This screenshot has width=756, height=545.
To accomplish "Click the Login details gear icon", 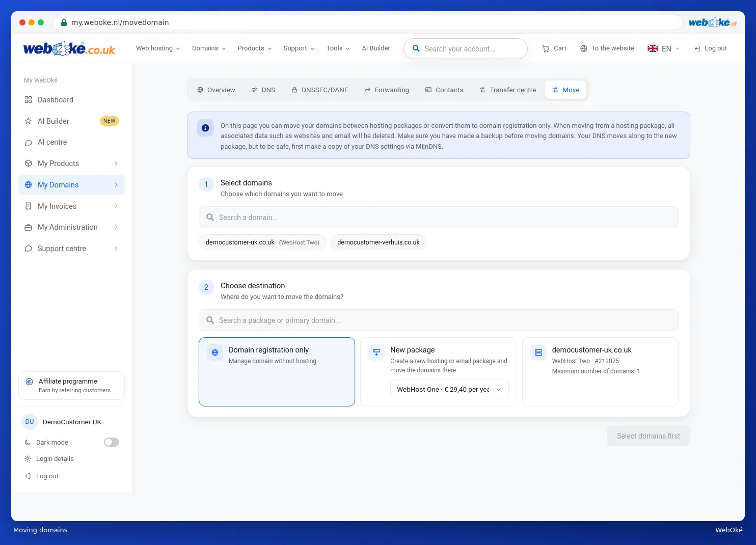I will click(x=28, y=459).
